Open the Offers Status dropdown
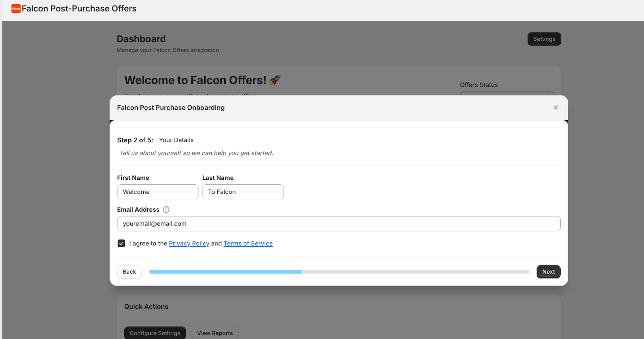The image size is (644, 339). pyautogui.click(x=506, y=94)
